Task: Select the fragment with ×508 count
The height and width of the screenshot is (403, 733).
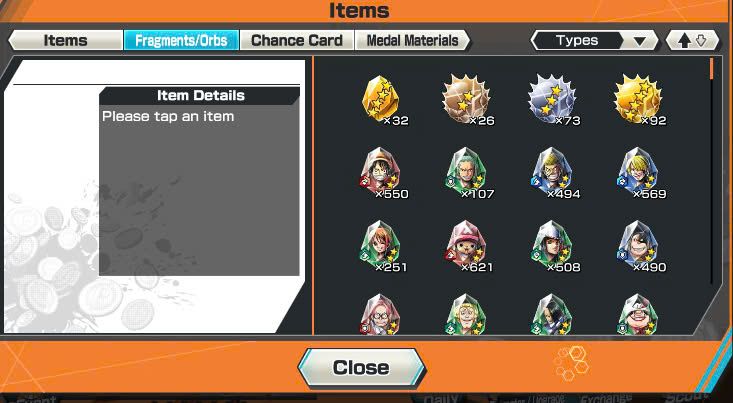Action: 553,246
